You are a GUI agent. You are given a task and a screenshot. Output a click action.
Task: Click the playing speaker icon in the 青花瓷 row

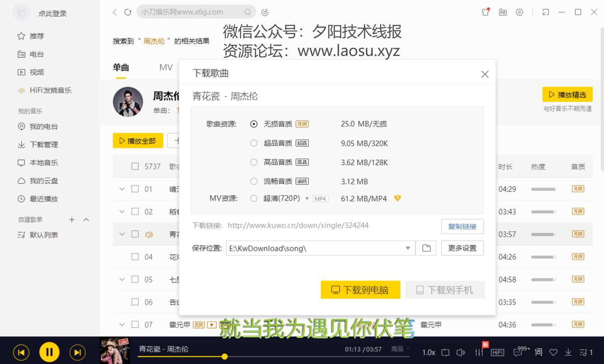(x=149, y=235)
